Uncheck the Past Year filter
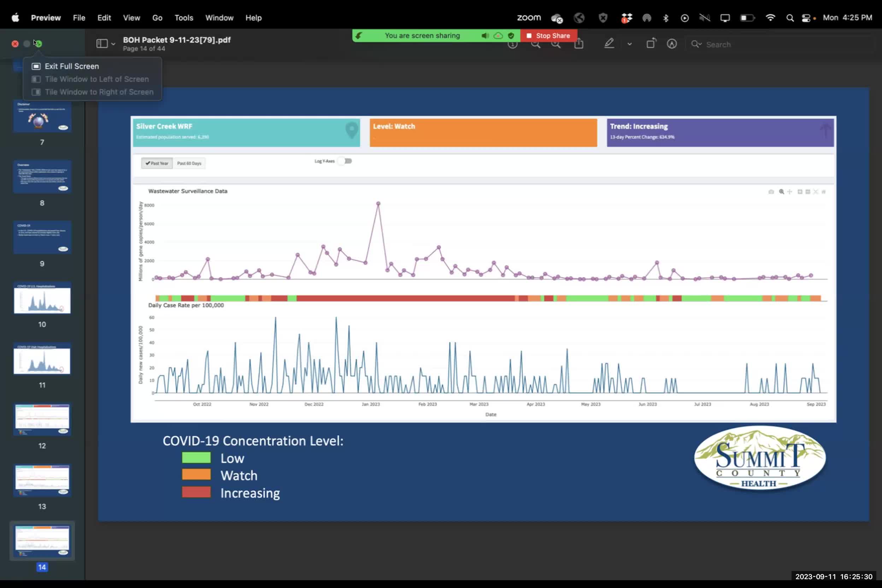The image size is (882, 588). 157,163
